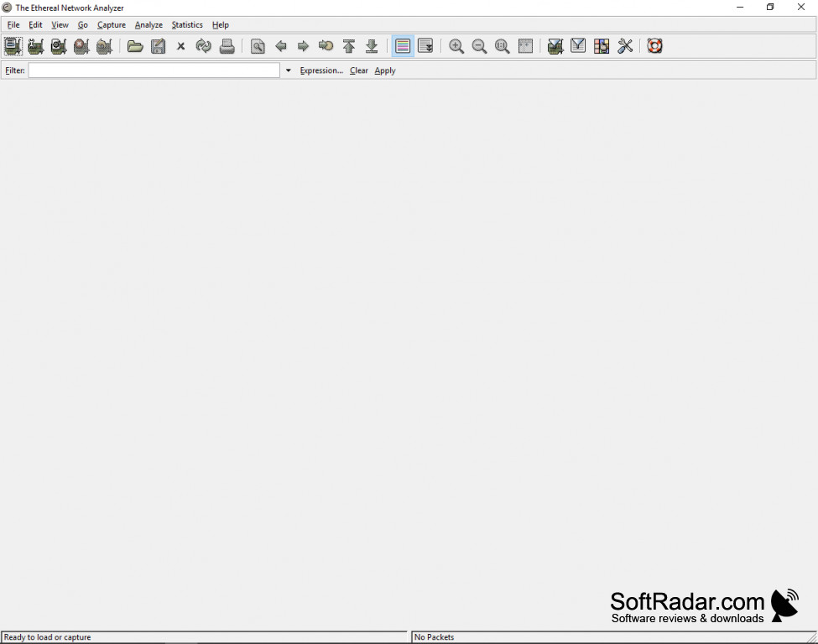
Task: Click the zoom in magnifier icon
Action: click(x=456, y=46)
